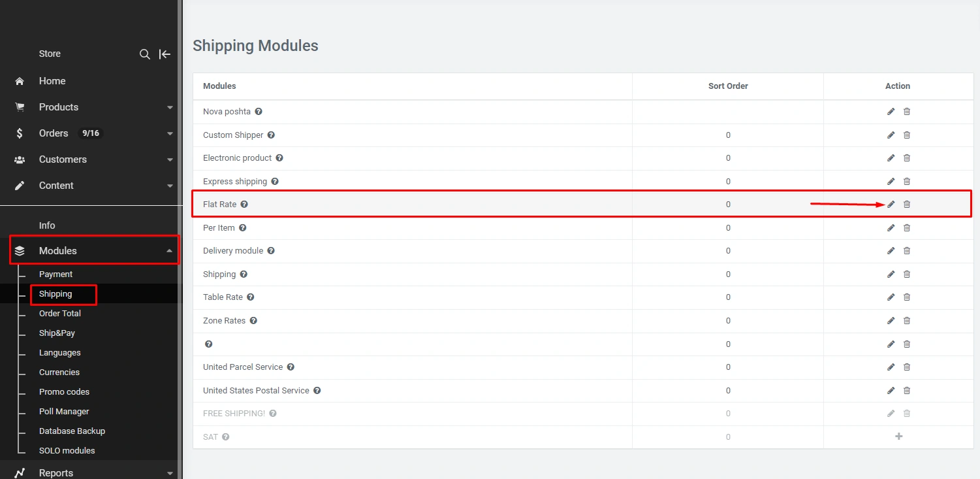Click trash icon for Zone Rates
The height and width of the screenshot is (479, 980).
click(907, 321)
